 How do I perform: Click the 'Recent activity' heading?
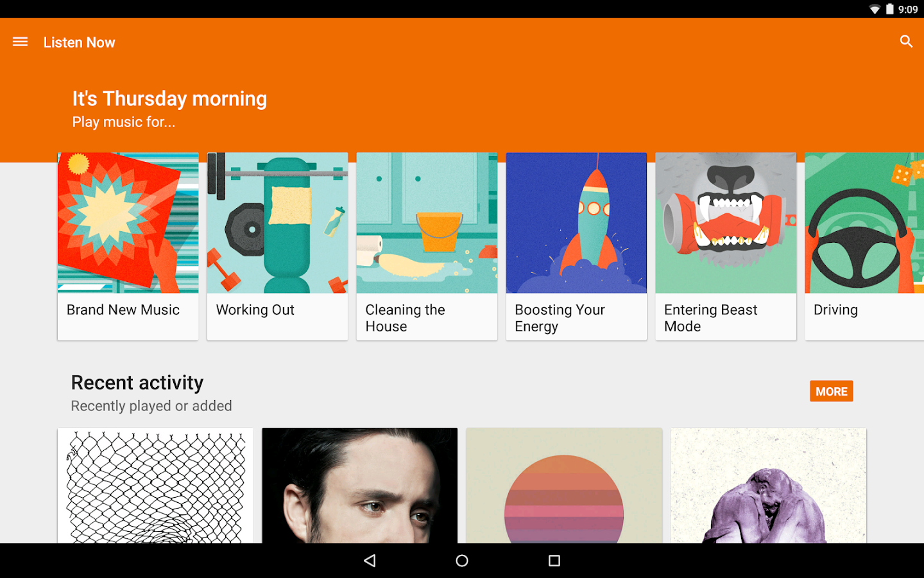(x=137, y=383)
